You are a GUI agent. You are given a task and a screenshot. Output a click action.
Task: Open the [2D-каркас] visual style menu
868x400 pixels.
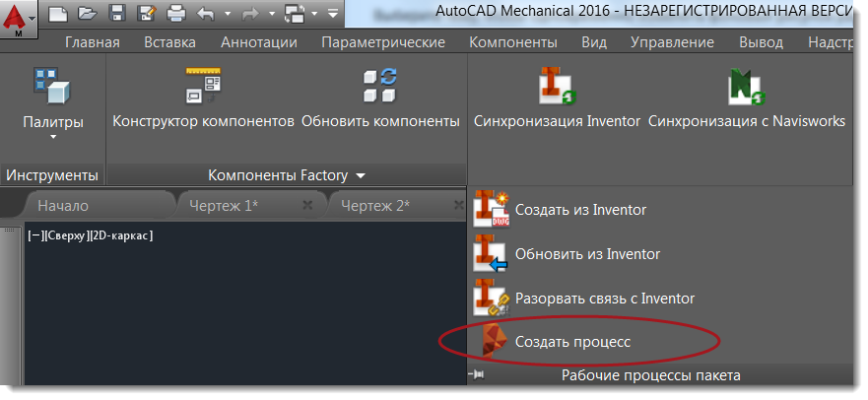(x=121, y=235)
